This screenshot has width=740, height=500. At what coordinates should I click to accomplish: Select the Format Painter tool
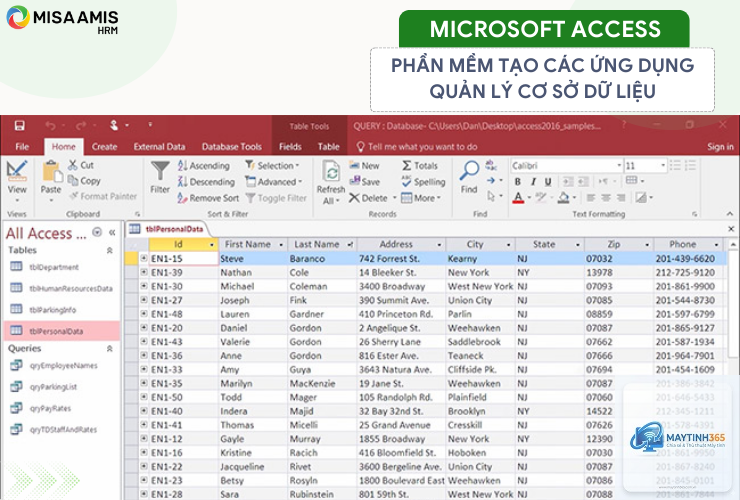(103, 196)
